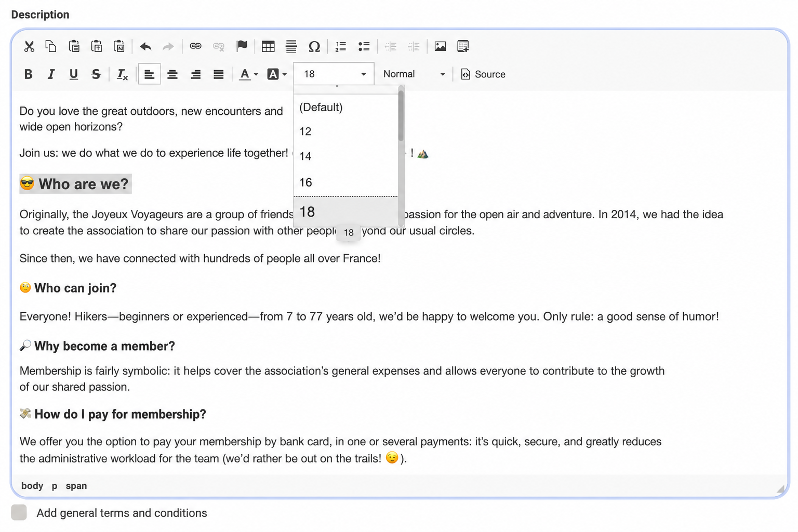Insert an image

coord(440,46)
